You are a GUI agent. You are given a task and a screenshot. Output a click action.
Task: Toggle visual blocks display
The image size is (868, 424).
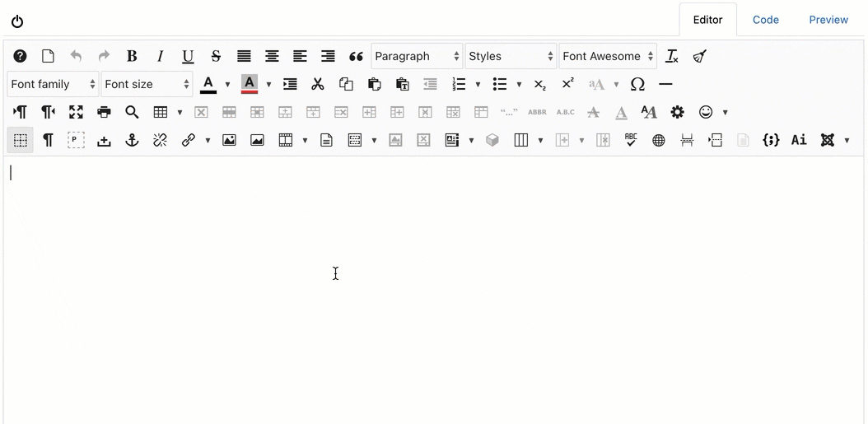(x=20, y=140)
